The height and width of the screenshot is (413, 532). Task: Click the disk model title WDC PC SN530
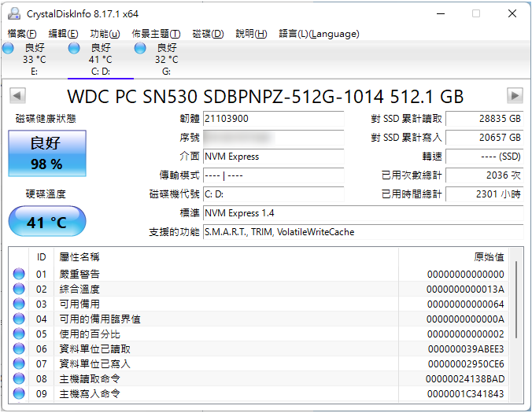coord(265,96)
